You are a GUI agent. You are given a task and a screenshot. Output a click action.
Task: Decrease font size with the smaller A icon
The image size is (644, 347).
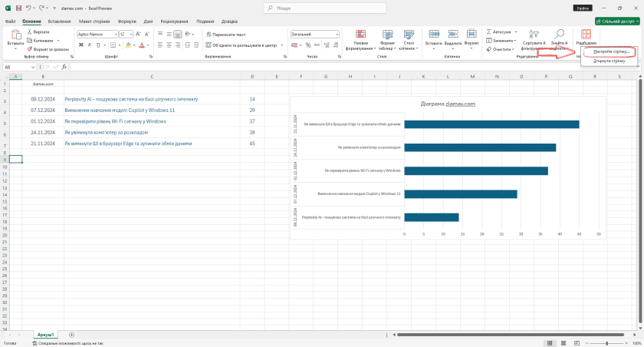tap(147, 34)
